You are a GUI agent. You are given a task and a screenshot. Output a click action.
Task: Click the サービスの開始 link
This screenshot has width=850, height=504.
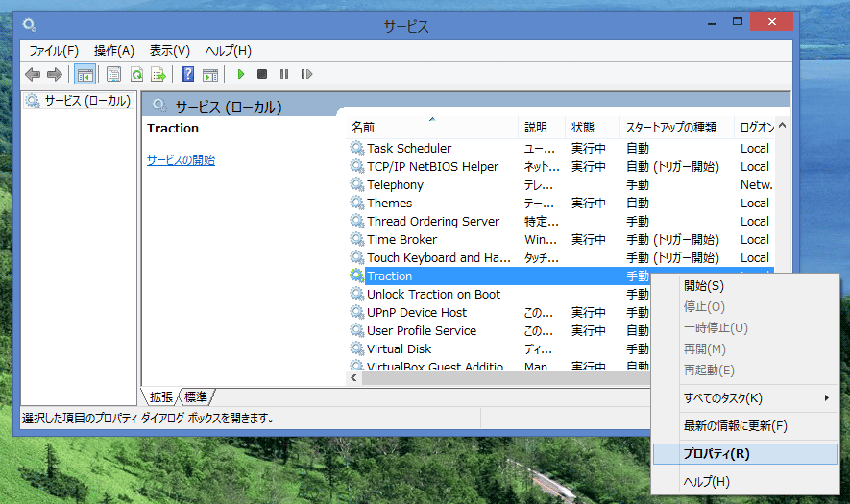[x=182, y=160]
